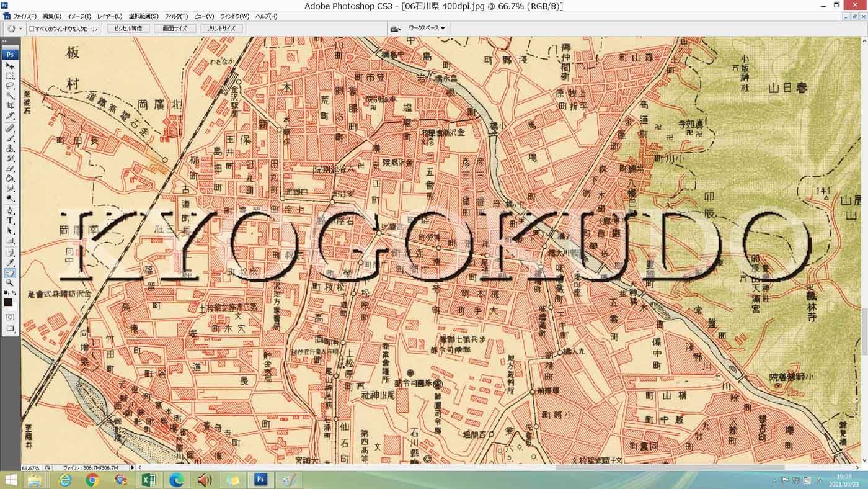This screenshot has height=489, width=868.
Task: Open the フィルタ(T) menu
Action: tap(176, 16)
